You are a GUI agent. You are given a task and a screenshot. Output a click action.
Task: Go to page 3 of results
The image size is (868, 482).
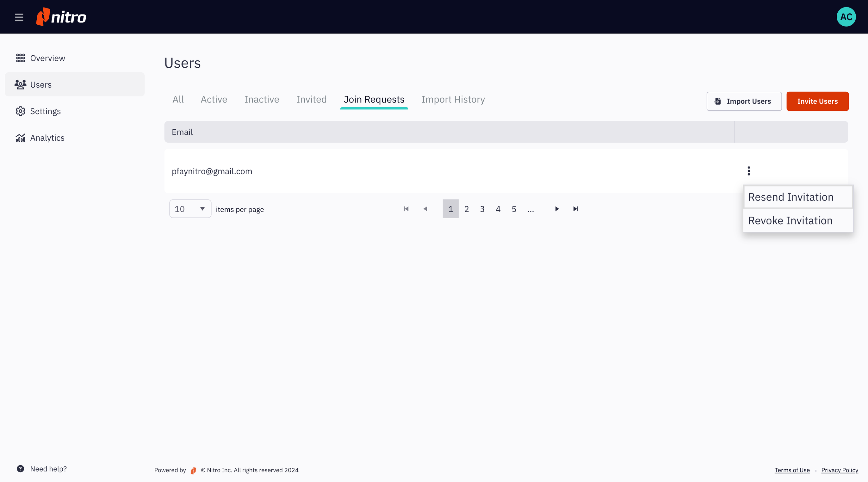pos(482,209)
